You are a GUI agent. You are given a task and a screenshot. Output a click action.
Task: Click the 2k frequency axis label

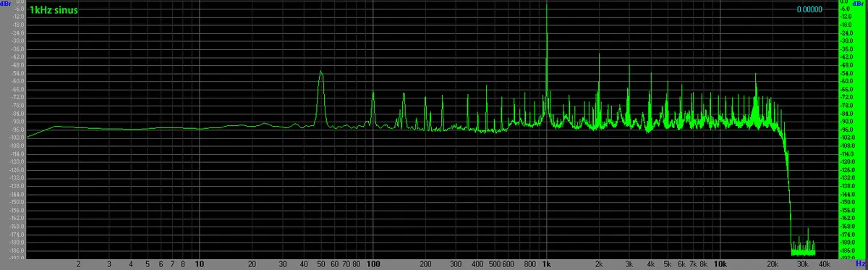click(599, 264)
